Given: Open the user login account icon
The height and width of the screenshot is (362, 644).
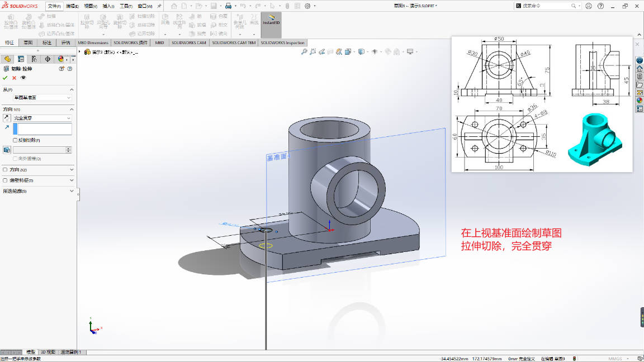Looking at the screenshot, I should pyautogui.click(x=589, y=6).
